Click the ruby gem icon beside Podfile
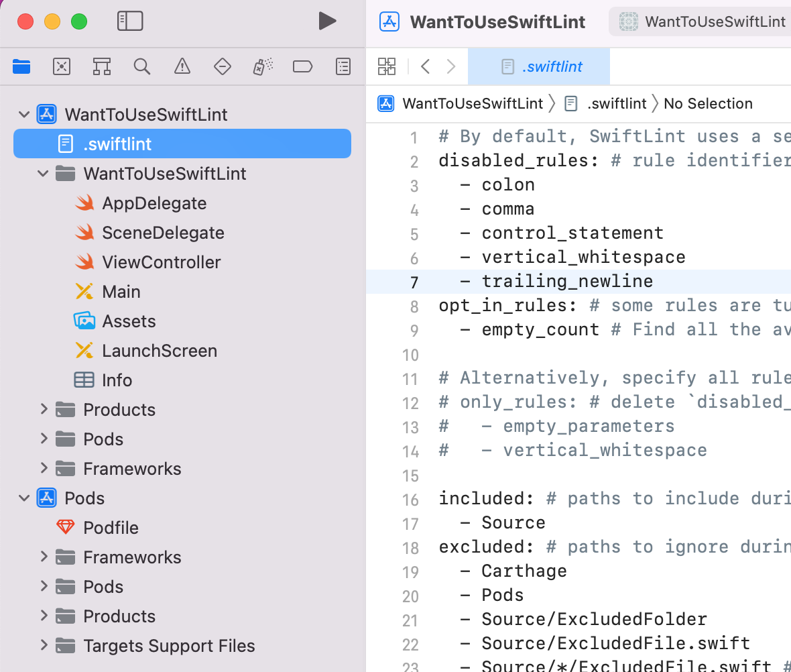 click(65, 528)
